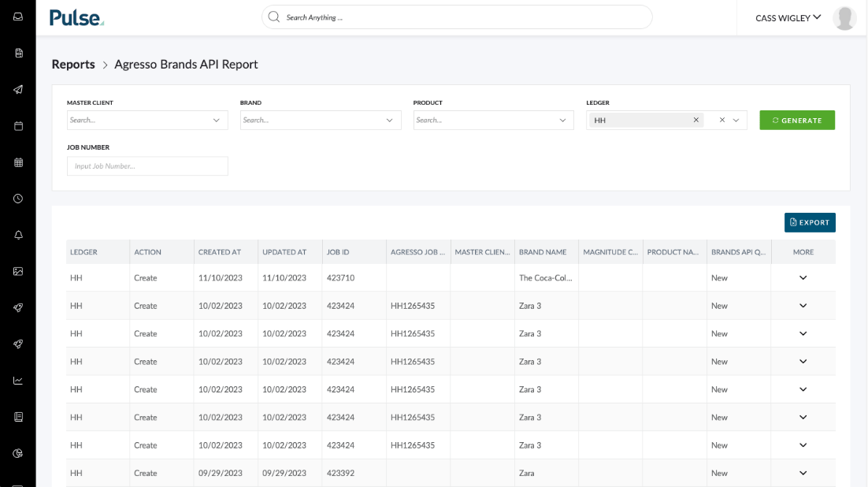Click the Agresso Brands API Report breadcrumb
The height and width of the screenshot is (487, 868).
186,65
